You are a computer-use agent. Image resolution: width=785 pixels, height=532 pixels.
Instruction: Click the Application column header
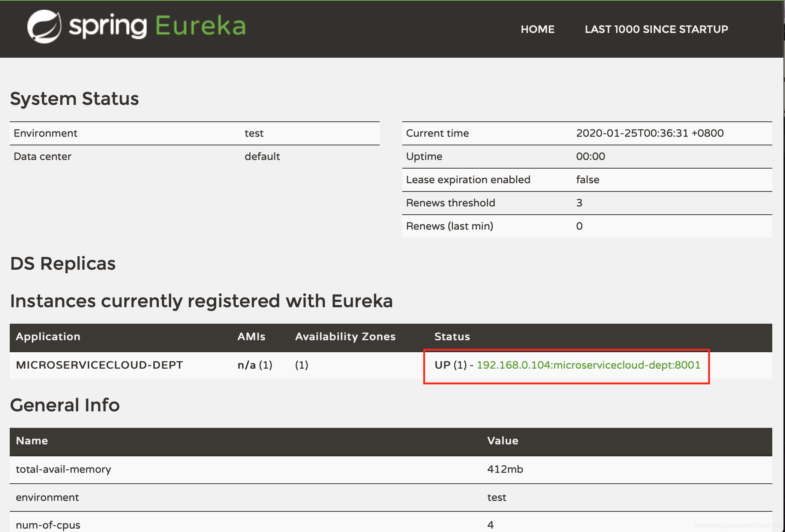point(48,337)
